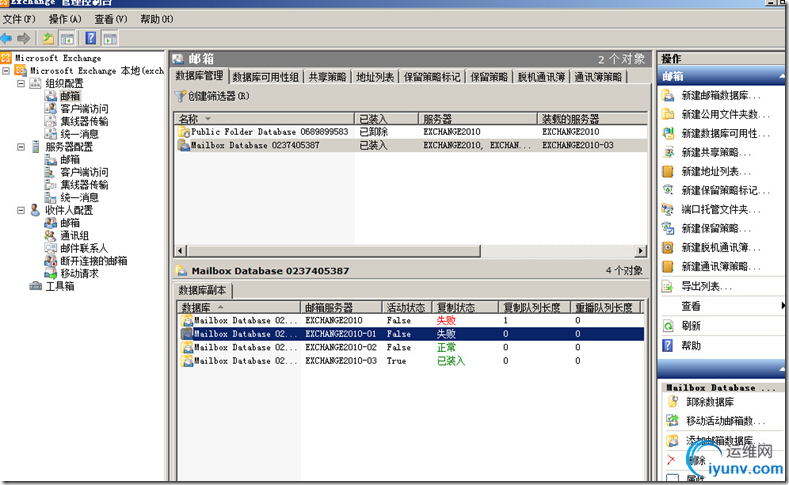Collapse the 服务器配置 tree node
The width and height of the screenshot is (789, 485).
click(21, 147)
